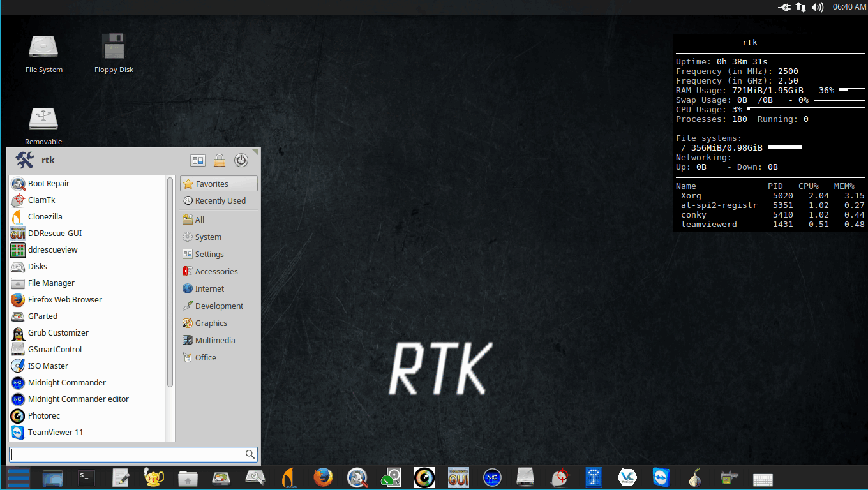Open the Settings category
Image resolution: width=868 pixels, height=490 pixels.
219,254
